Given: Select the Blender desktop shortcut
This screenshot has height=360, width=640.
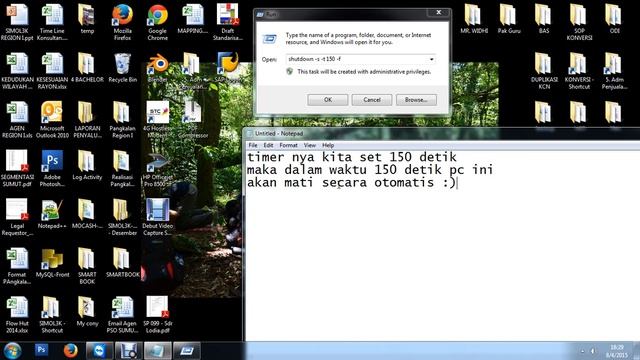Looking at the screenshot, I should (x=158, y=68).
